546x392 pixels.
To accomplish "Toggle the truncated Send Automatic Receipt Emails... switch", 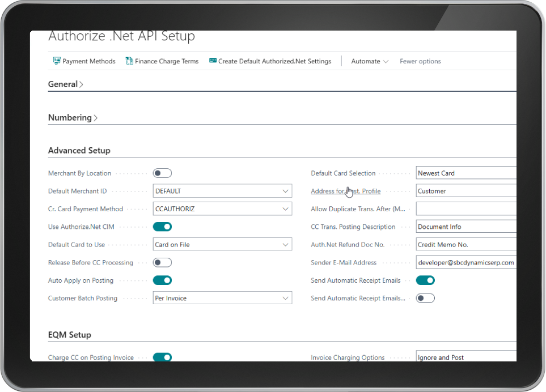I will (425, 298).
